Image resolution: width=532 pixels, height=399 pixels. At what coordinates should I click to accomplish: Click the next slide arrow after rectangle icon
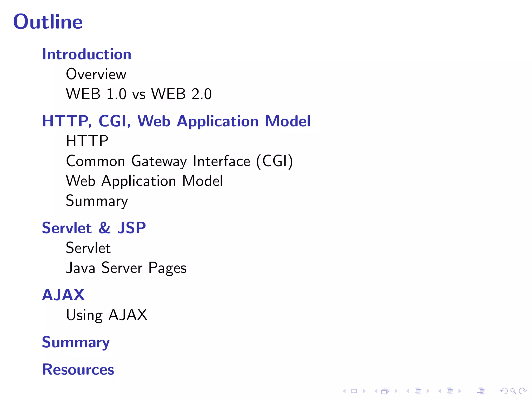click(x=364, y=391)
